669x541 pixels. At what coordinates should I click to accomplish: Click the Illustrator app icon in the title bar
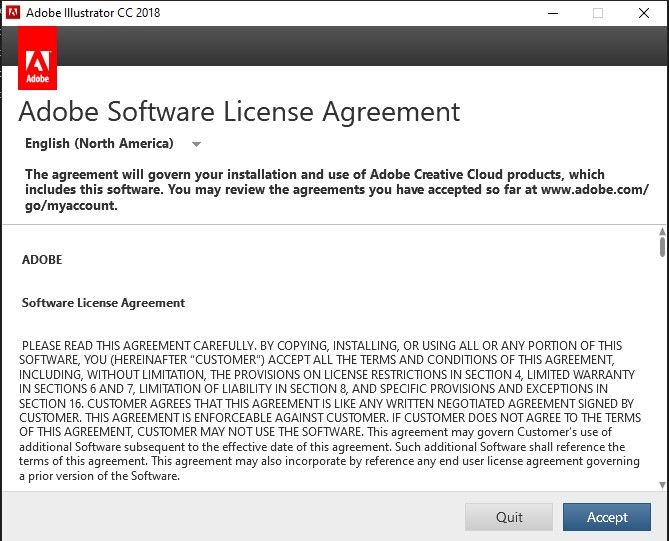click(x=12, y=13)
